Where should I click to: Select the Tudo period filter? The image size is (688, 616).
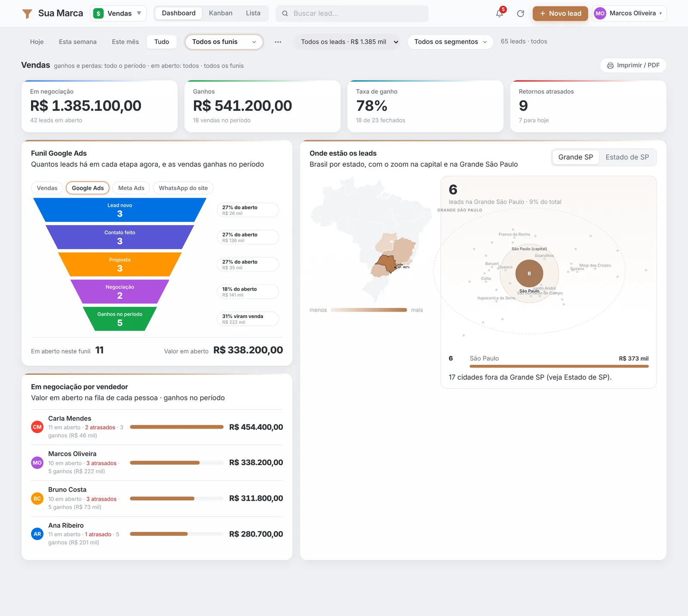pos(162,42)
